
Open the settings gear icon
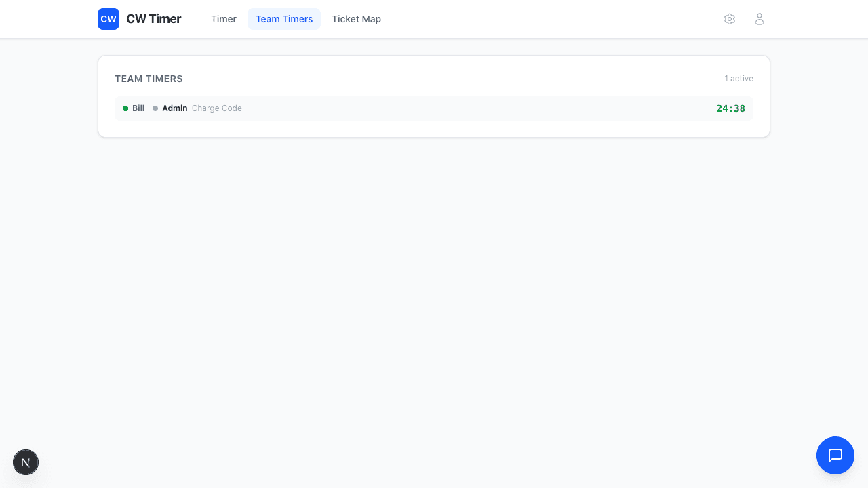(730, 19)
